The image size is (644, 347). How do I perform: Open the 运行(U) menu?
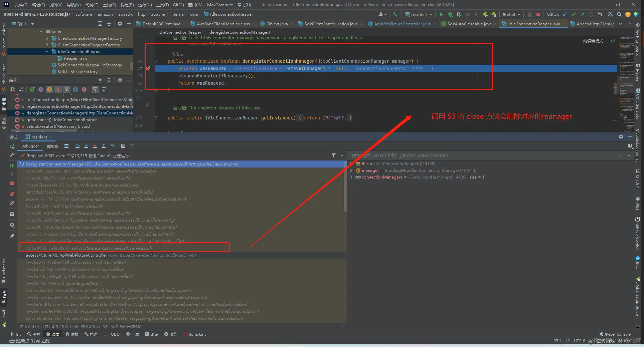coord(145,5)
